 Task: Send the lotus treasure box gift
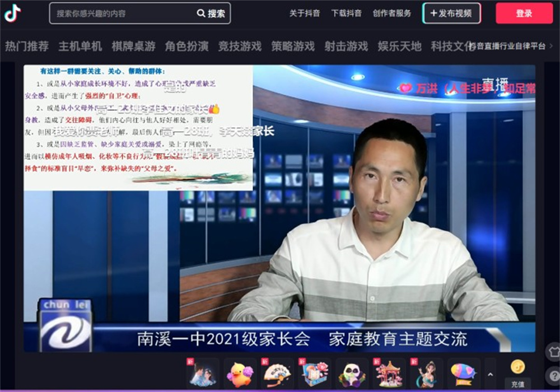pos(314,374)
